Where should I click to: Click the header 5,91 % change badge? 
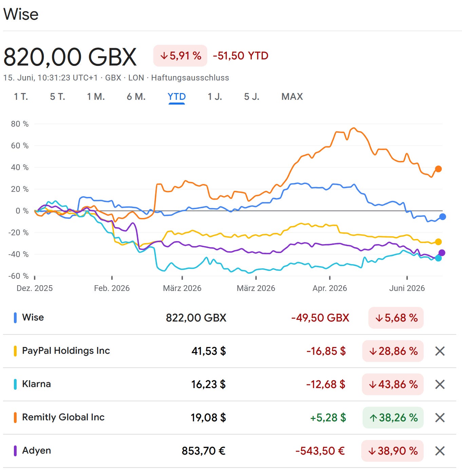tap(180, 56)
